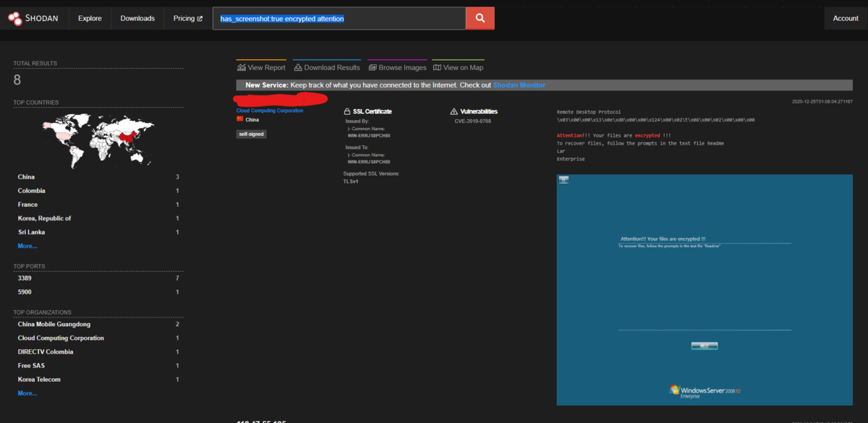Viewport: 868px width, 423px height.
Task: Click the Download Results cloud icon
Action: pos(298,67)
